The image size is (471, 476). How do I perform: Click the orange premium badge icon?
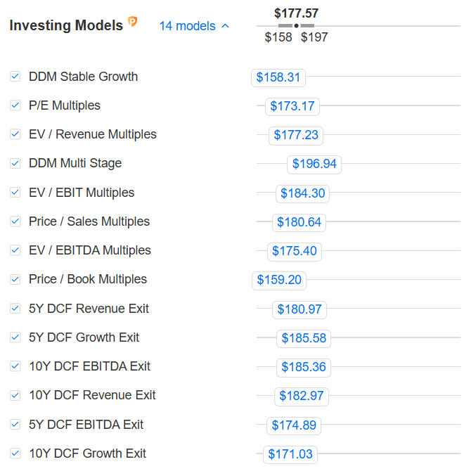[132, 22]
